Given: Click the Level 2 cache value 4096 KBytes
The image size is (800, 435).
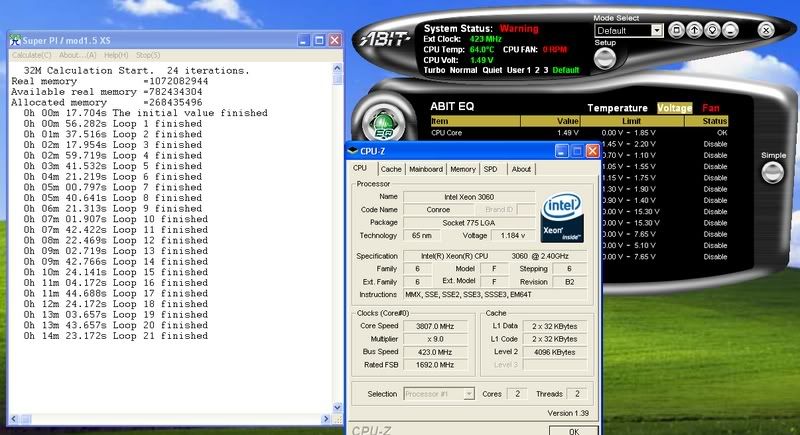Looking at the screenshot, I should [x=555, y=352].
